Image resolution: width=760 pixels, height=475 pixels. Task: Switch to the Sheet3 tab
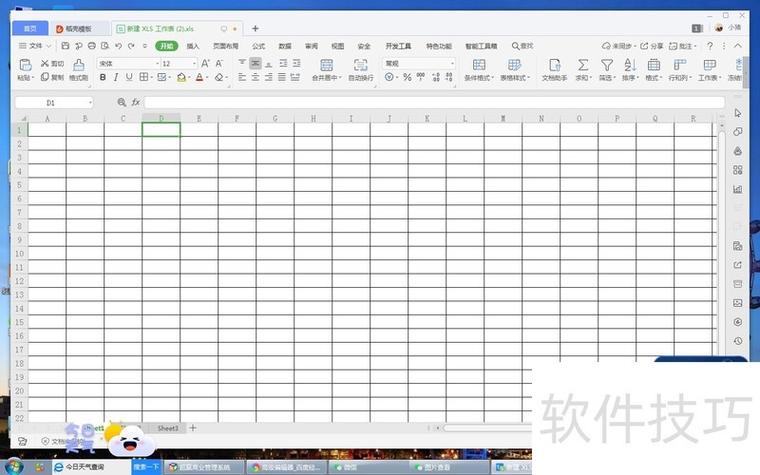click(x=168, y=428)
